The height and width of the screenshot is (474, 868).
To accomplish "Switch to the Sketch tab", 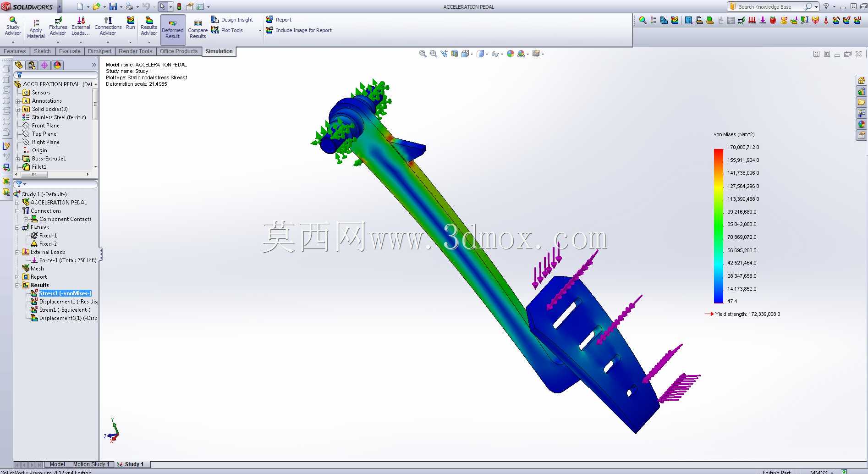I will (x=42, y=51).
